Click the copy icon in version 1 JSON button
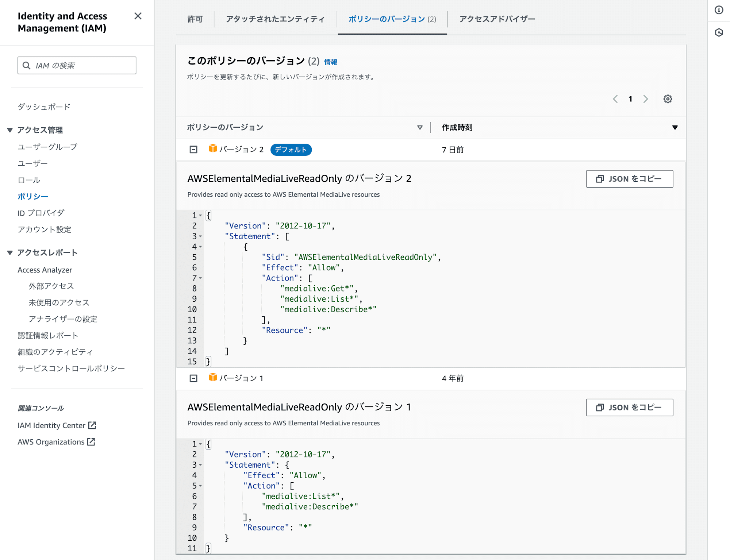This screenshot has height=560, width=730. [600, 408]
